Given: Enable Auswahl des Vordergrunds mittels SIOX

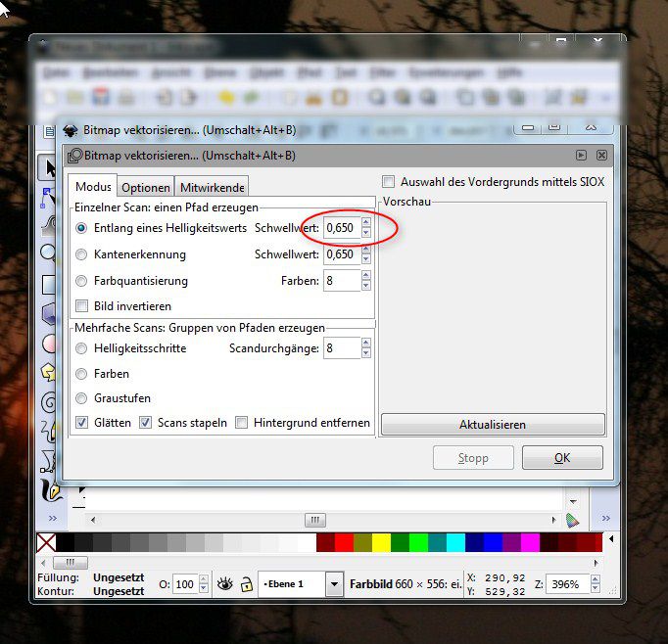Looking at the screenshot, I should tap(388, 182).
